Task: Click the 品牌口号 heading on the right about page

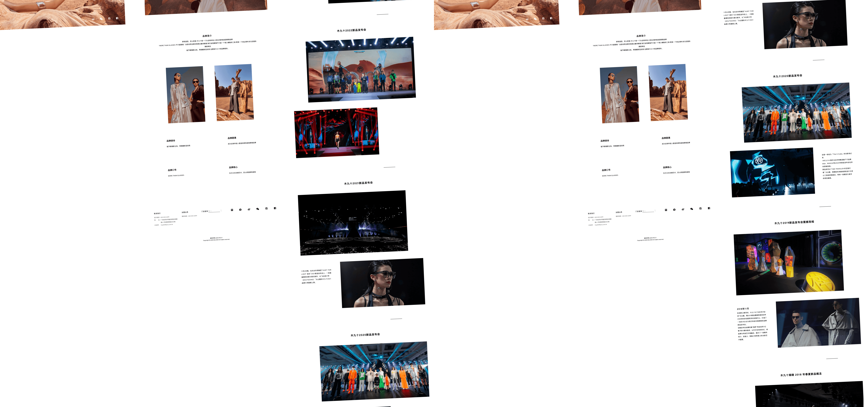Action: click(606, 170)
